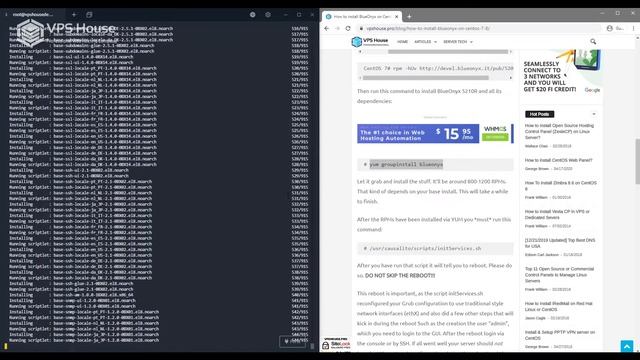Viewport: 640px width, 360px height.
Task: Click author 'George Brown' under CentOS Web Panel post
Action: [536, 169]
